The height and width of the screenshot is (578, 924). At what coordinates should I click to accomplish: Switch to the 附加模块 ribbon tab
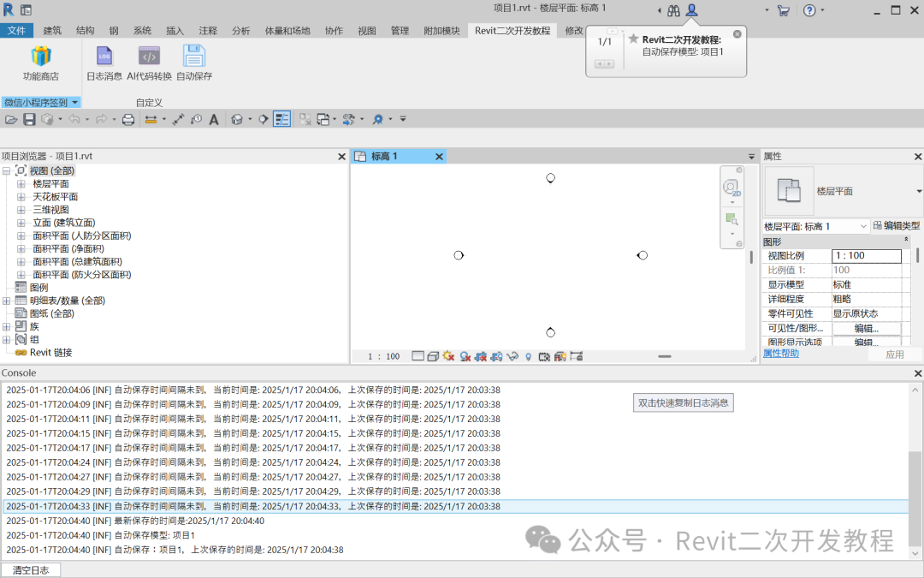pos(441,31)
